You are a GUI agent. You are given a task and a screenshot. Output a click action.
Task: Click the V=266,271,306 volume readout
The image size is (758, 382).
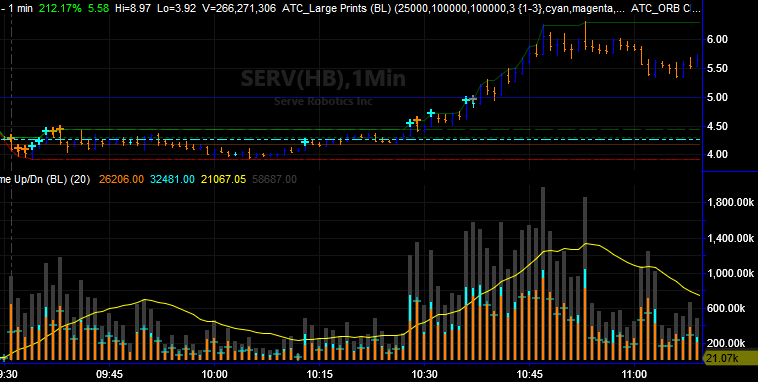[x=239, y=8]
